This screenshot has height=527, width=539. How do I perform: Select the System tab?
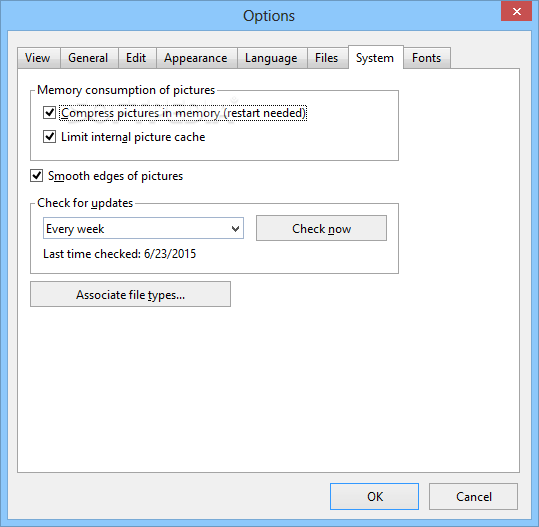tap(376, 57)
